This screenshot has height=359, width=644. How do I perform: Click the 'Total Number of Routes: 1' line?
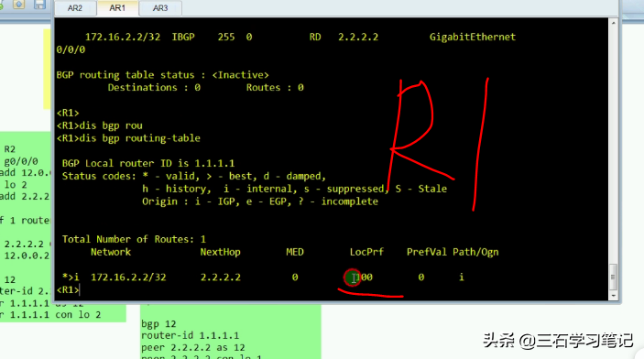134,239
